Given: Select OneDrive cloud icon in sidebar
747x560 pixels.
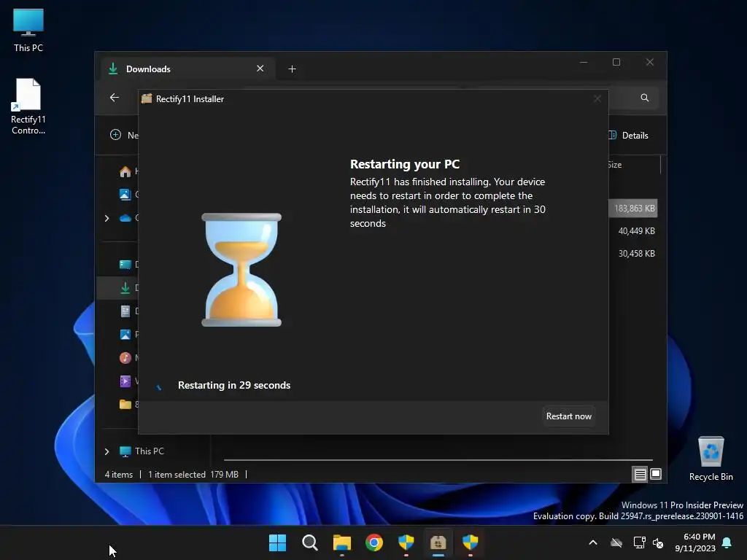Looking at the screenshot, I should [x=125, y=218].
